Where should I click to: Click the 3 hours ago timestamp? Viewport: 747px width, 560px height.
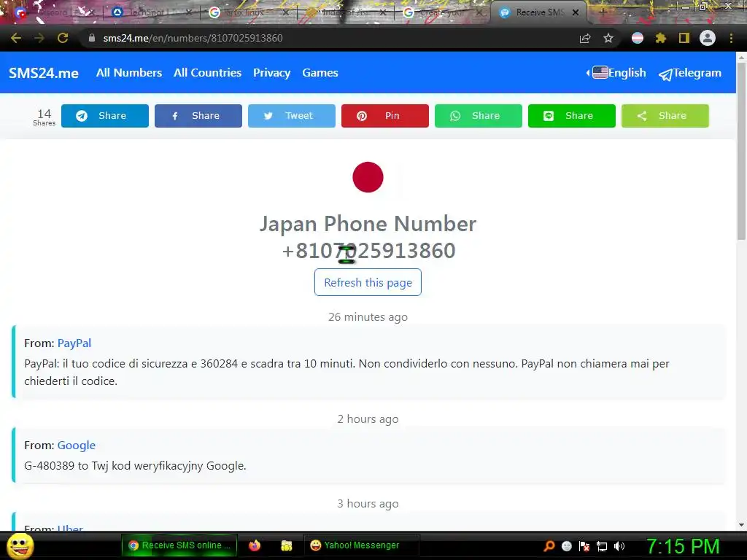coord(368,504)
